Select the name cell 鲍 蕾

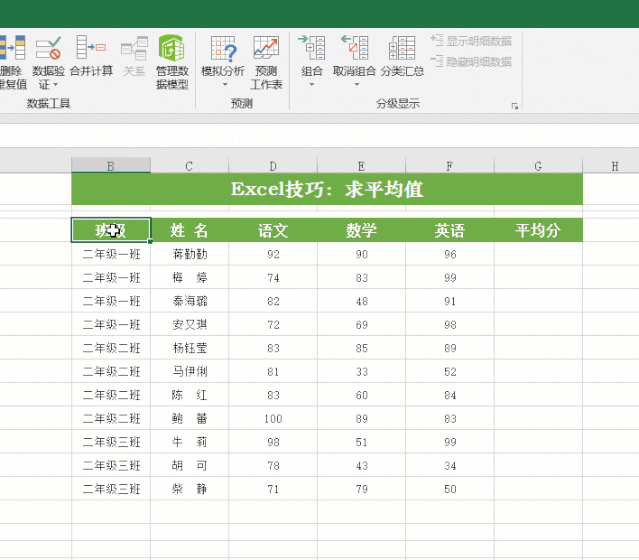(x=189, y=419)
